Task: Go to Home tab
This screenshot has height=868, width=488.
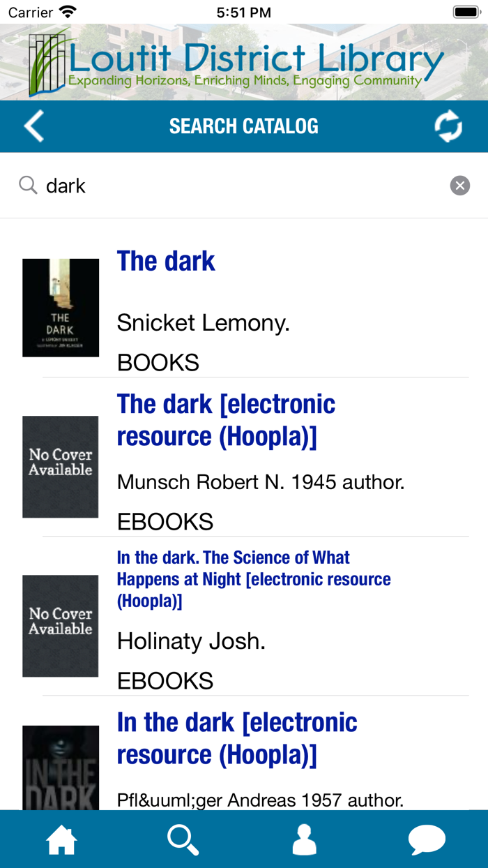Action: click(61, 839)
